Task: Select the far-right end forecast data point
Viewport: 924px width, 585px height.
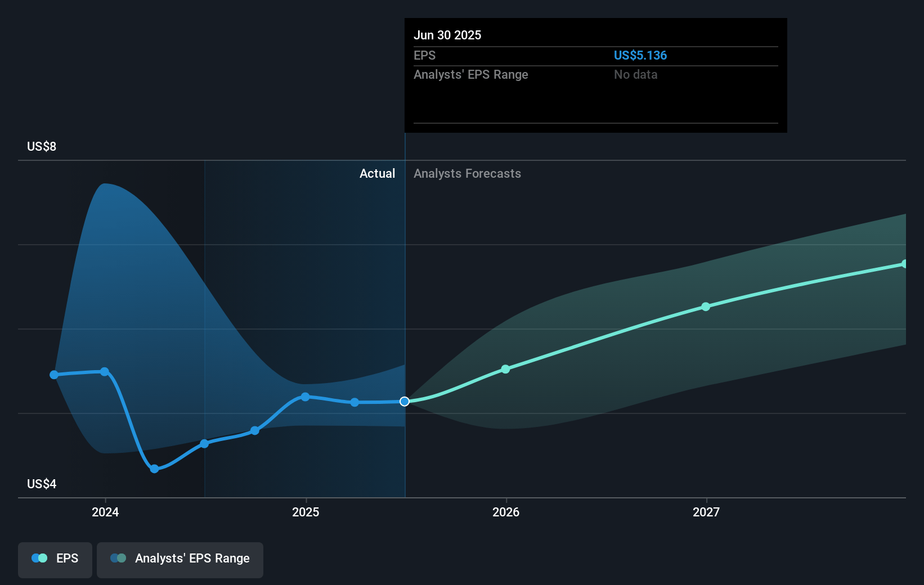Action: click(904, 264)
